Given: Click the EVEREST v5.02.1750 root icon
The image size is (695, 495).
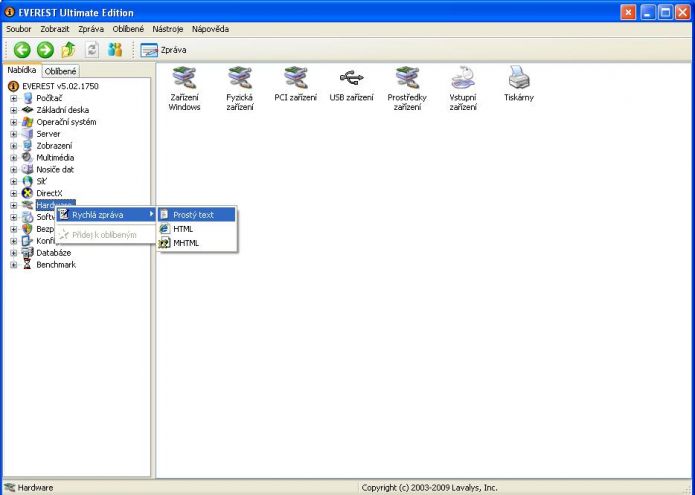Looking at the screenshot, I should (x=14, y=86).
